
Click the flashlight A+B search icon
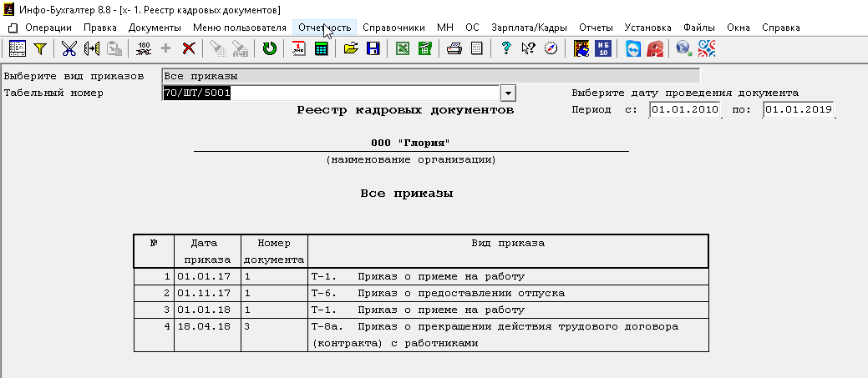click(x=241, y=48)
